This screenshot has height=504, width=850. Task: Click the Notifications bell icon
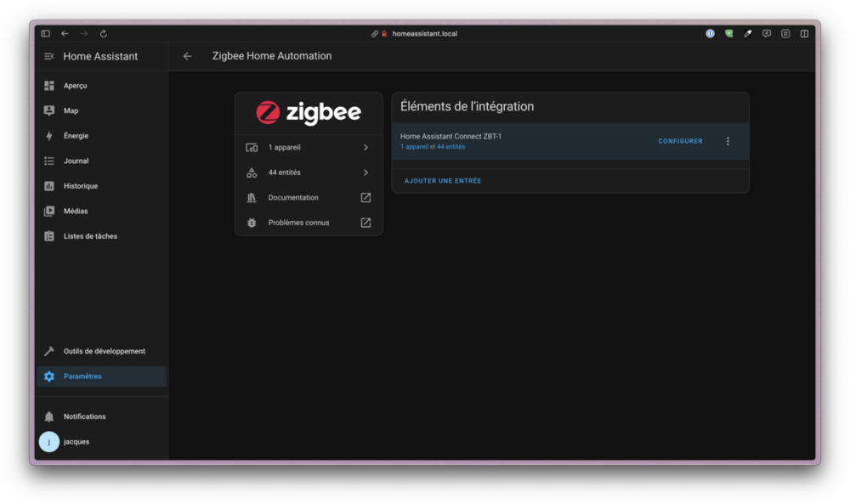point(49,416)
